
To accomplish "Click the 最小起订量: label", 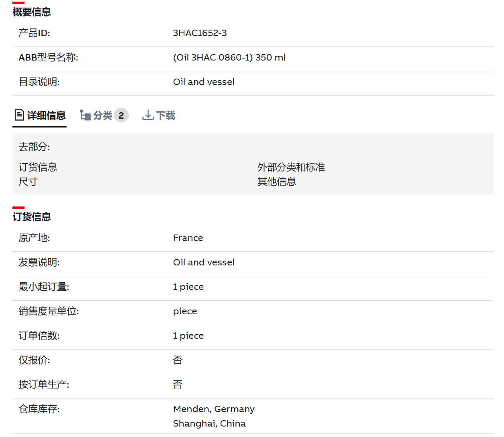I will [44, 287].
